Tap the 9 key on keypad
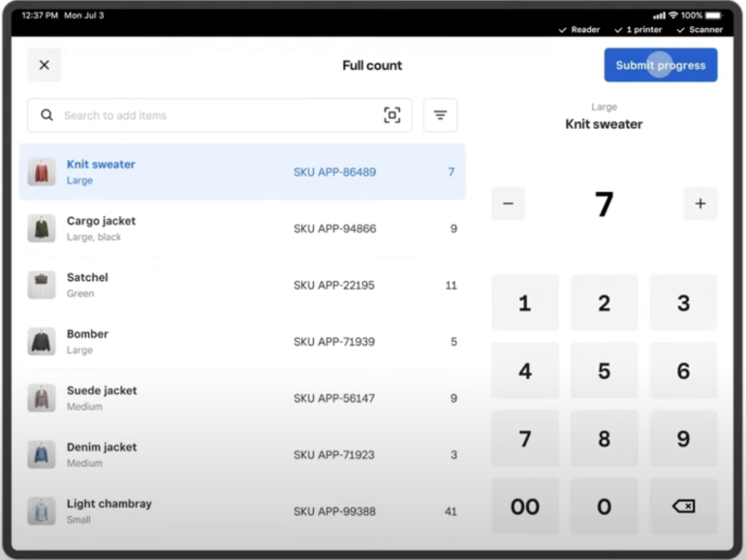The image size is (746, 560). pos(683,439)
